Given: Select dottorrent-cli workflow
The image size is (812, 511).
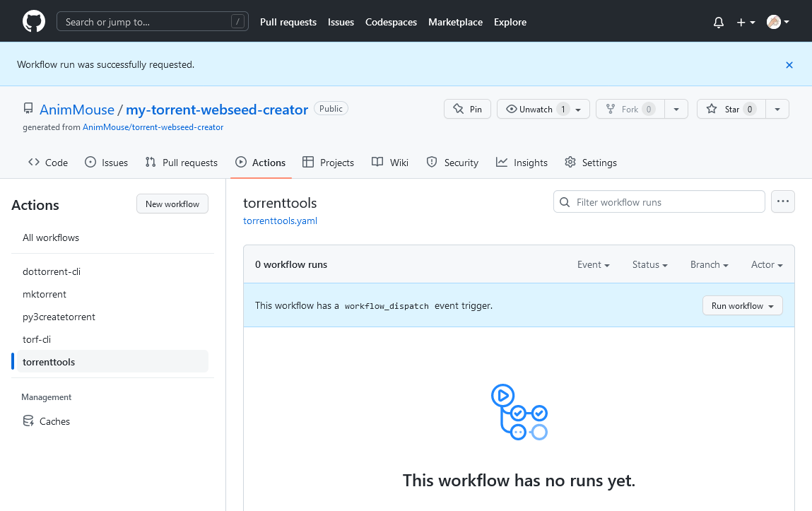Looking at the screenshot, I should (x=112, y=271).
